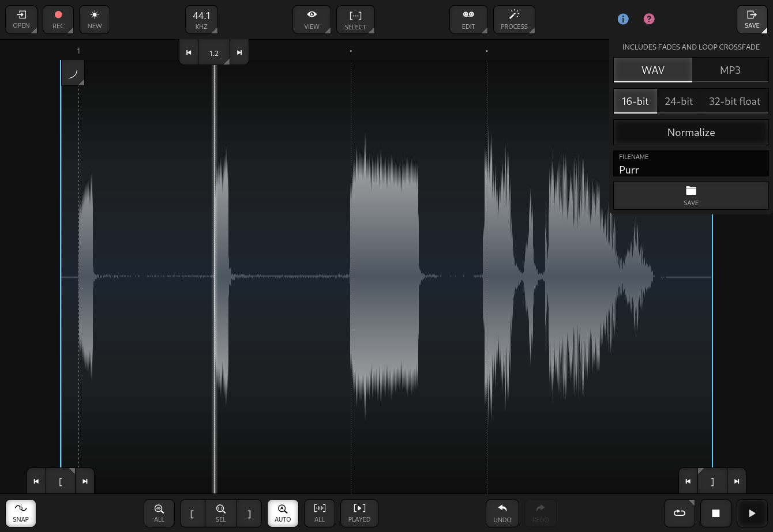773x532 pixels.
Task: Choose 32-bit float depth option
Action: 734,101
